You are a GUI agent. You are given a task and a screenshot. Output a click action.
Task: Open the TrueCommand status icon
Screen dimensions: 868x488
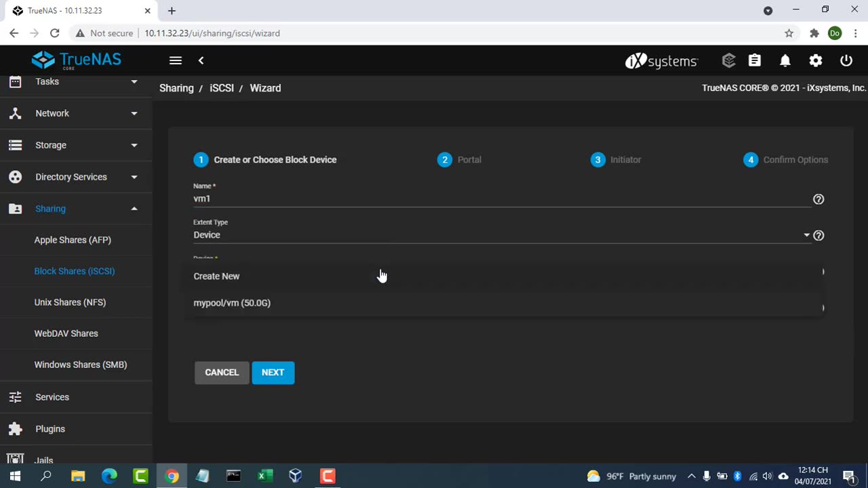pos(729,60)
